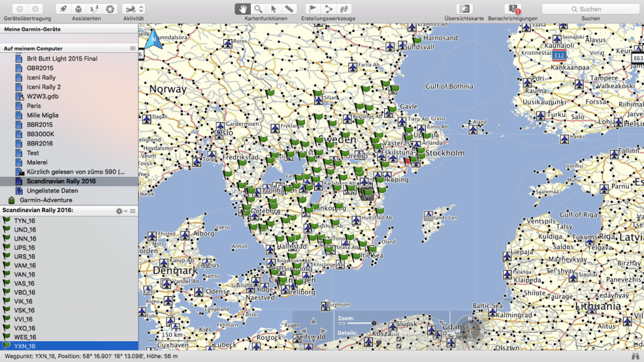Select the new waypoint flag tool

point(313,9)
